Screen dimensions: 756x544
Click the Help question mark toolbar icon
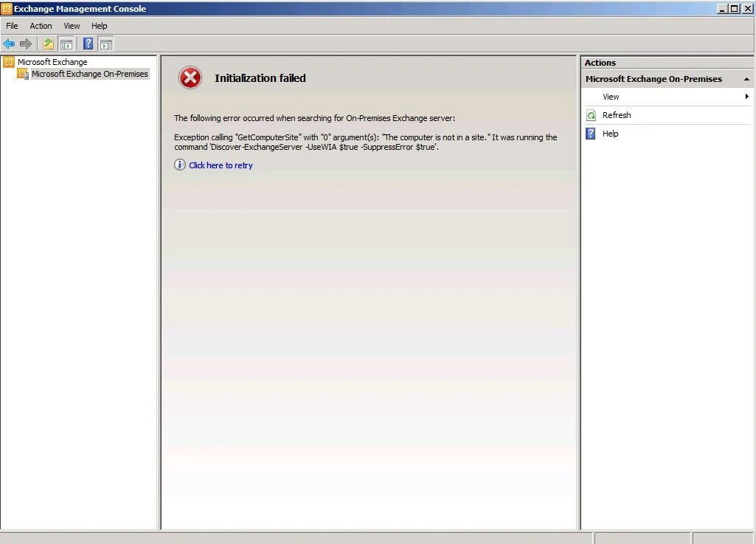click(x=89, y=44)
